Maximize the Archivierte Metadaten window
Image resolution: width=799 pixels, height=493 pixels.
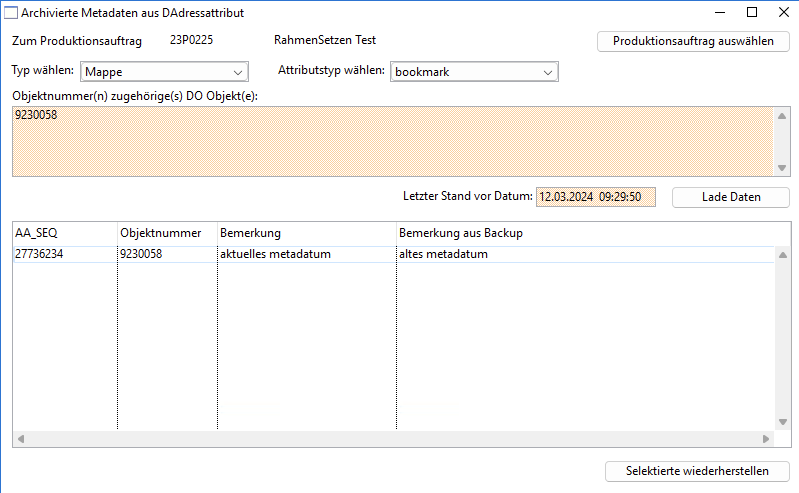[752, 13]
